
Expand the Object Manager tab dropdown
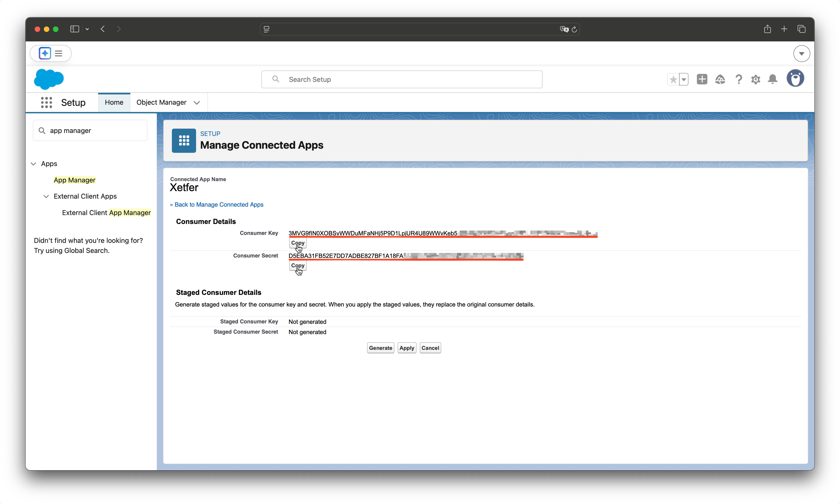coord(197,103)
